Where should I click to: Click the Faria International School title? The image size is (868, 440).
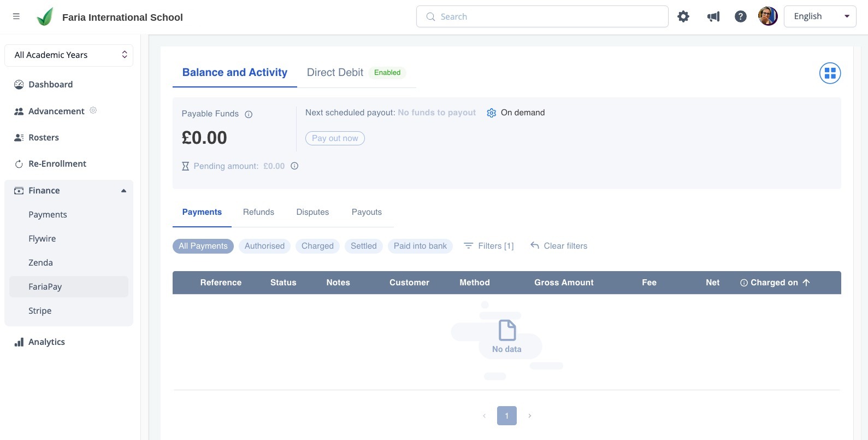tap(122, 17)
